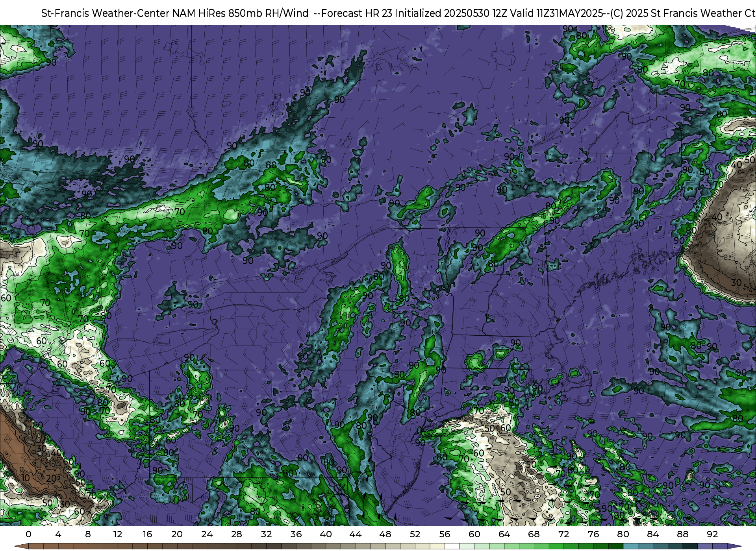Screen dimensions: 756x551
Task: Click colorbar tick label '52'
Action: [415, 534]
